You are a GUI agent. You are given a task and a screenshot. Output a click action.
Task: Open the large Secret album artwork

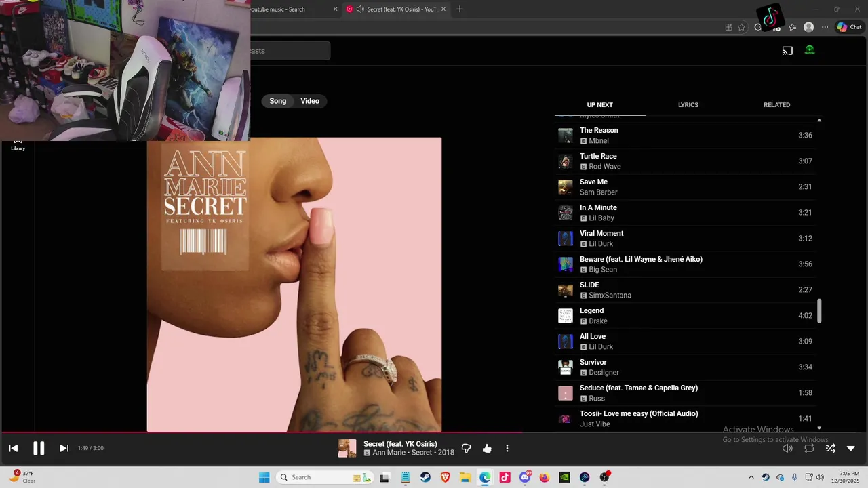294,285
